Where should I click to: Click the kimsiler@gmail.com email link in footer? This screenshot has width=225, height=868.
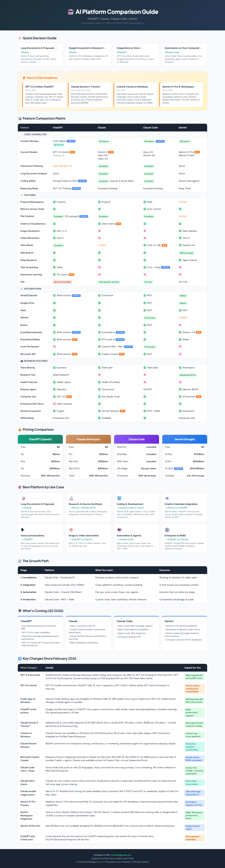[x=122, y=855]
